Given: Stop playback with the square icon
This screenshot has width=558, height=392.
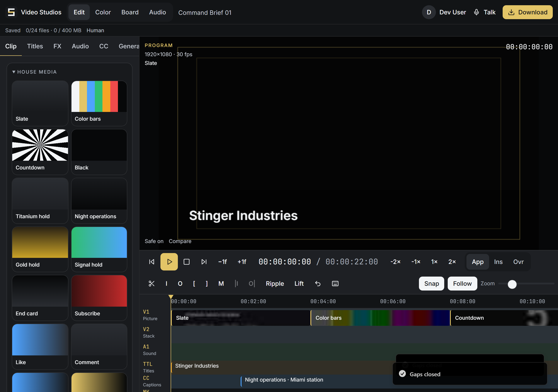Looking at the screenshot, I should 186,262.
